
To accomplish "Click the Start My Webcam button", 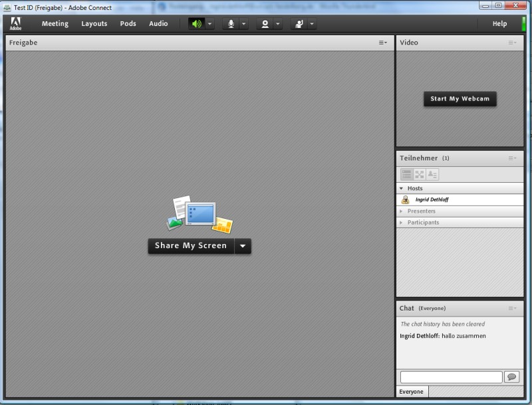I will pyautogui.click(x=460, y=98).
